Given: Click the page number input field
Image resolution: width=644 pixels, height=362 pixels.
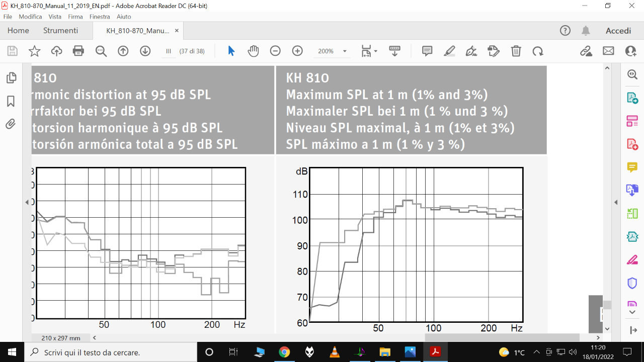Looking at the screenshot, I should [169, 51].
